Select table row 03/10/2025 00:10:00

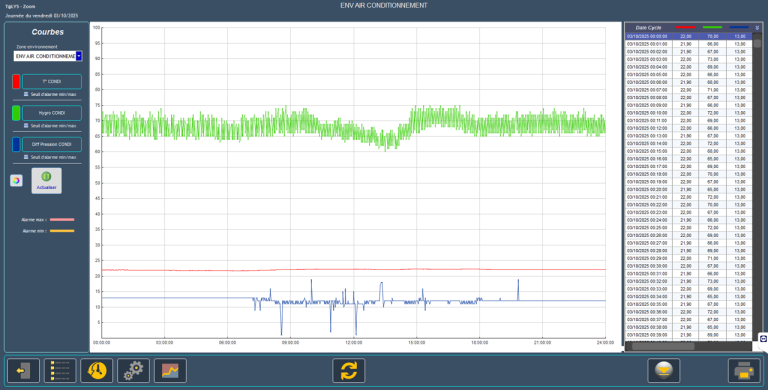point(689,113)
